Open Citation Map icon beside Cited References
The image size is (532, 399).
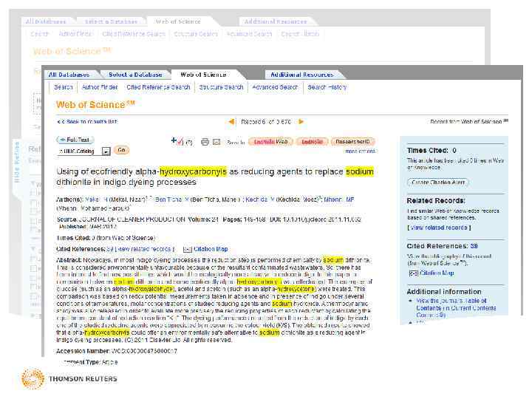[187, 250]
